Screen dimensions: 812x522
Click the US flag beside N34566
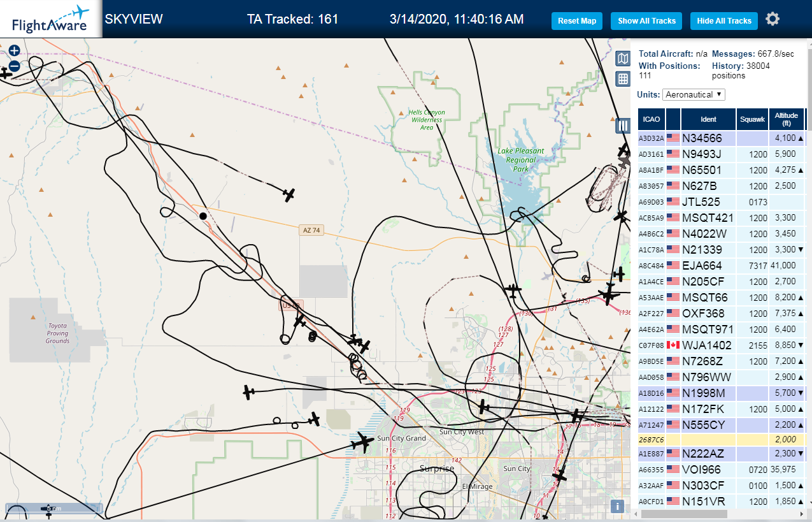[673, 138]
